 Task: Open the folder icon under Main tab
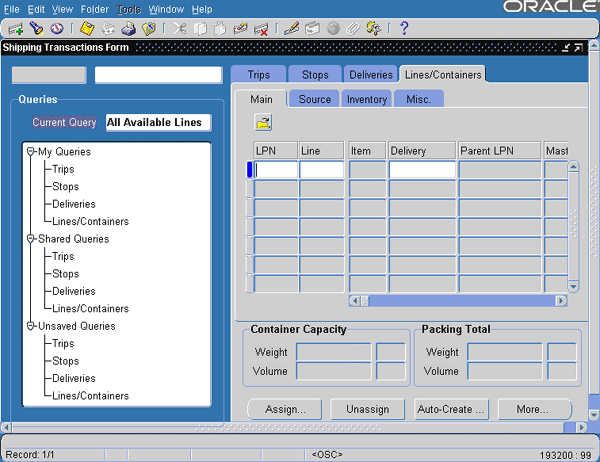264,122
